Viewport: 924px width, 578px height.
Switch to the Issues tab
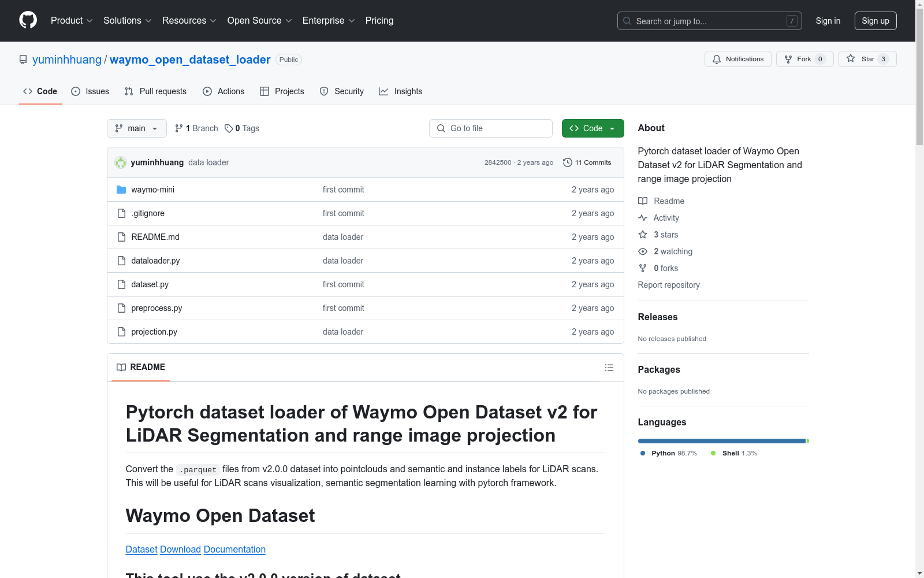click(x=90, y=91)
